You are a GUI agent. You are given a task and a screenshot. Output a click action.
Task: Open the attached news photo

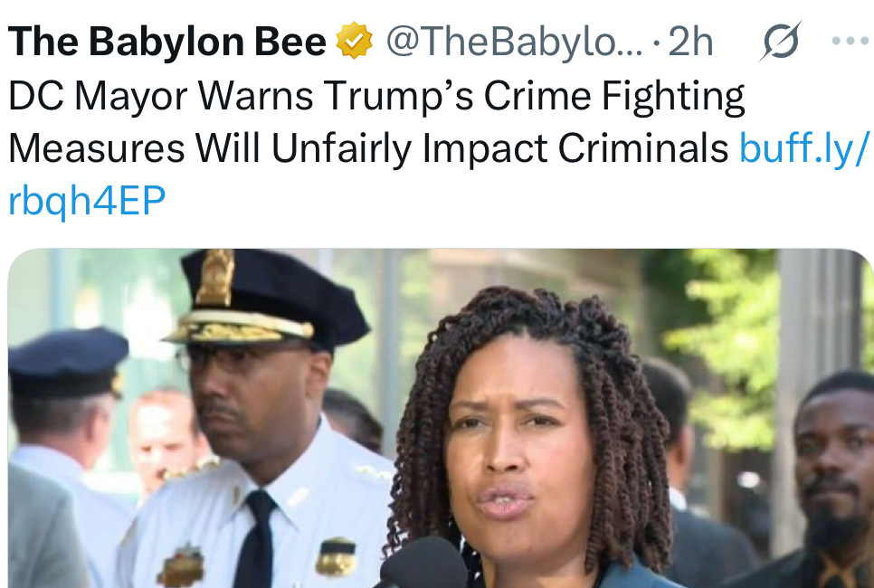tap(441, 418)
